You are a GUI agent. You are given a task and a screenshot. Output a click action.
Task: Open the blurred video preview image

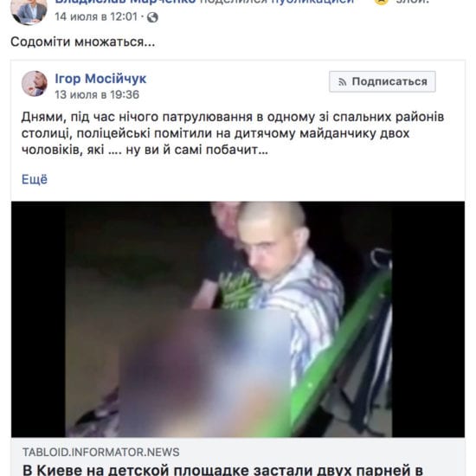click(x=238, y=319)
